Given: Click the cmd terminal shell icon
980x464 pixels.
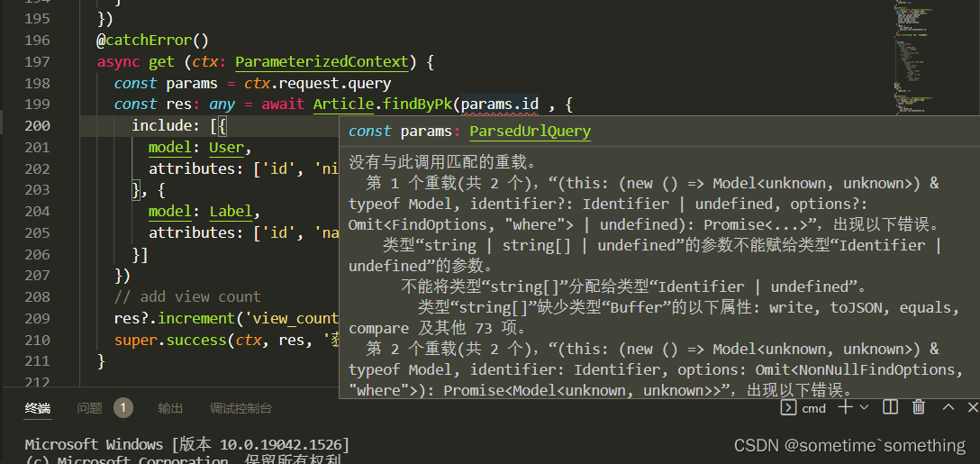Looking at the screenshot, I should 789,408.
